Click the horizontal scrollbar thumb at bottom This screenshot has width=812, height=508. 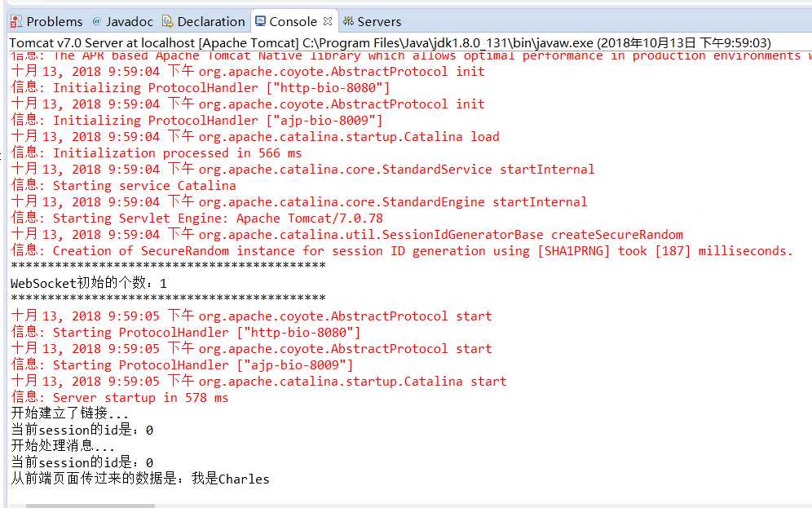pos(90,506)
